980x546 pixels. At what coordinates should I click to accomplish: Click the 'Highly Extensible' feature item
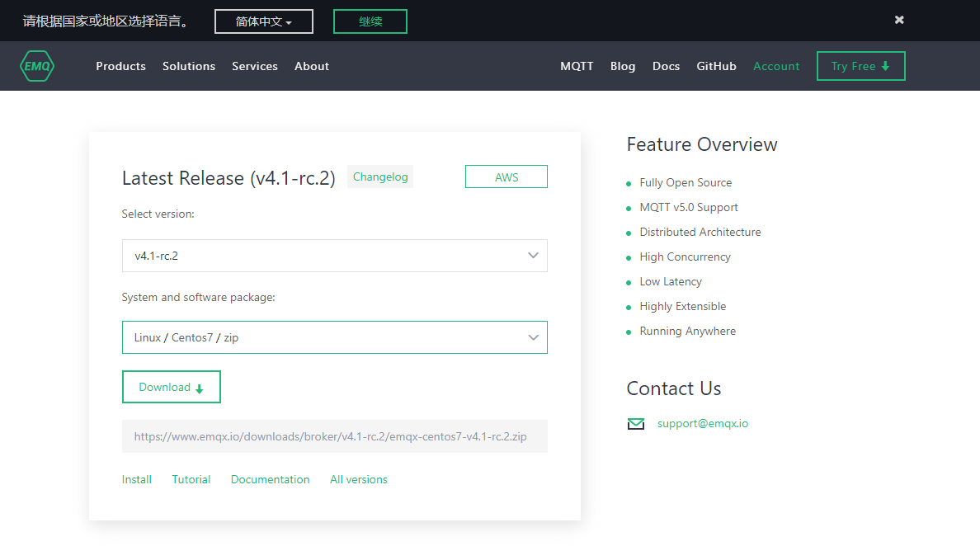point(682,306)
